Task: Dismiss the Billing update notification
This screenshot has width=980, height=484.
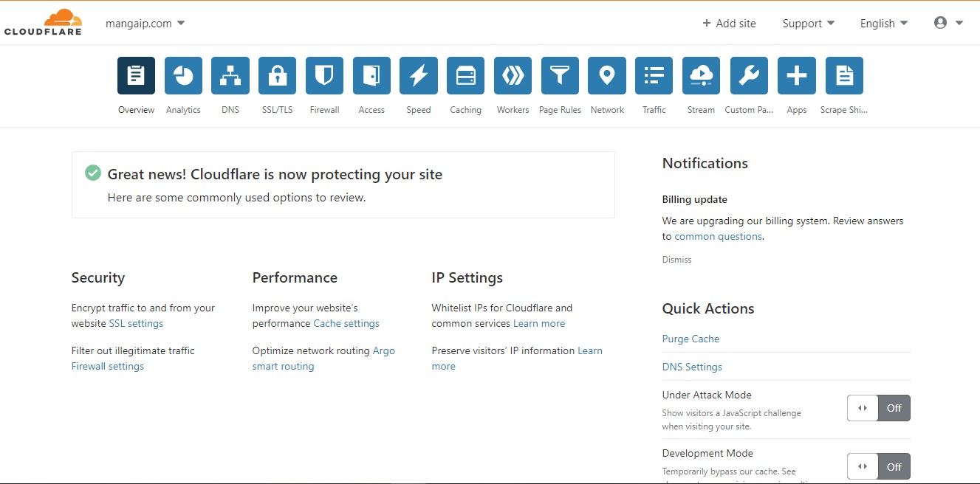Action: pyautogui.click(x=677, y=260)
